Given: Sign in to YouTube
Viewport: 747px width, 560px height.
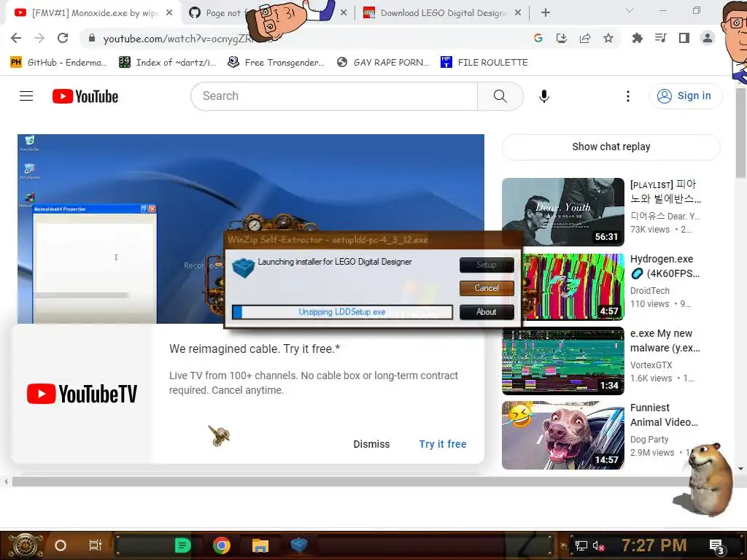Looking at the screenshot, I should click(x=684, y=96).
